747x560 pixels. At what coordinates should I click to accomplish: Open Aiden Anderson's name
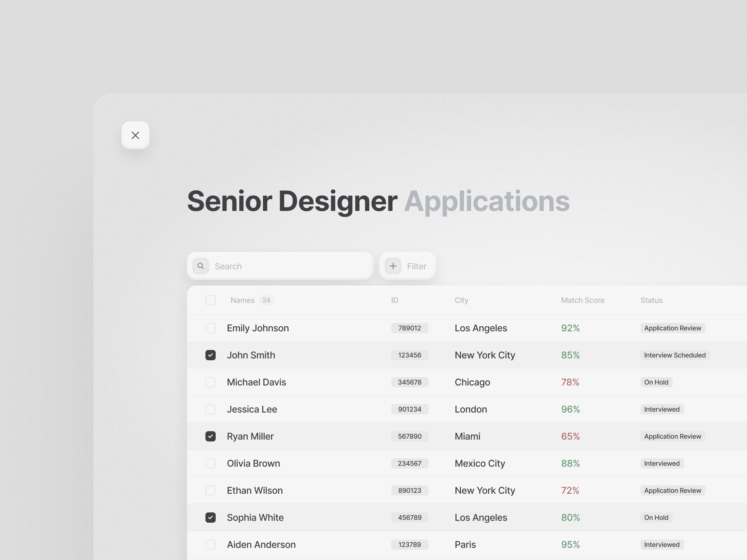[x=261, y=544]
